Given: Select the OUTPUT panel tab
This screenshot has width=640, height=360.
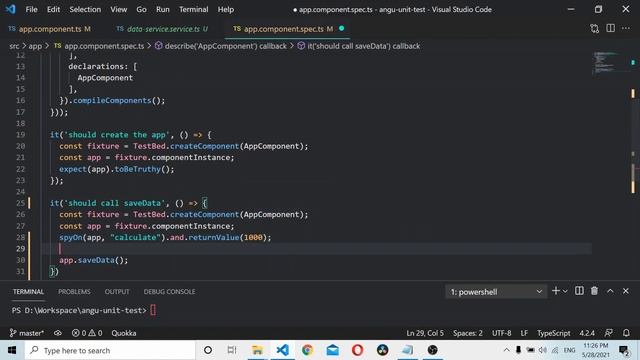Looking at the screenshot, I should click(x=117, y=291).
